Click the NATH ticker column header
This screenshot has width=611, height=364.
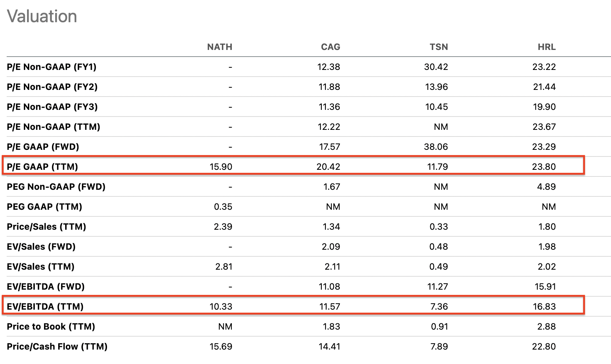pyautogui.click(x=220, y=47)
